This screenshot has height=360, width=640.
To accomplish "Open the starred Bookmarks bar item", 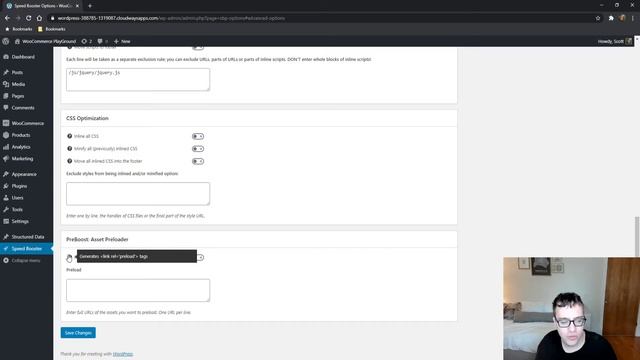I will click(x=19, y=29).
